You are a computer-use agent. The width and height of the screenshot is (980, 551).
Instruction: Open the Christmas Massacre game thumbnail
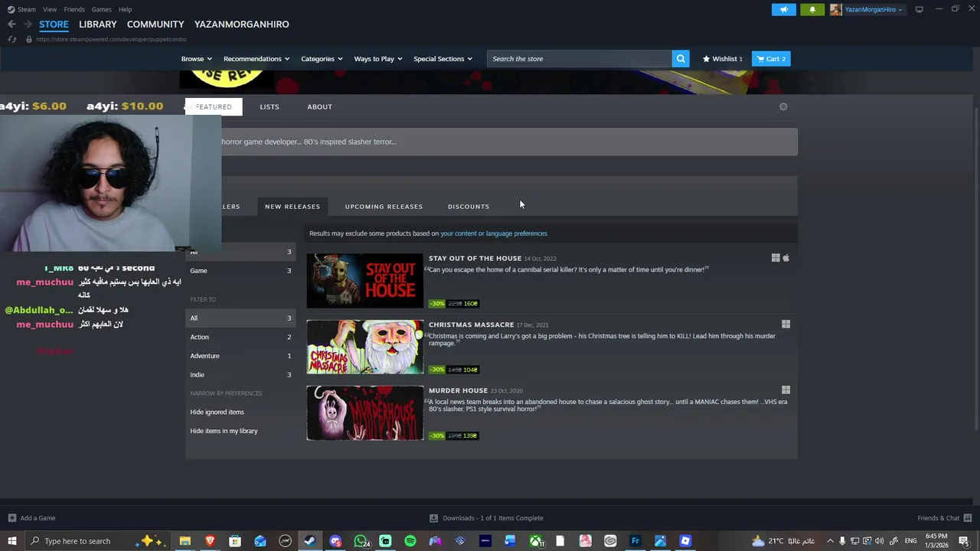[x=364, y=347]
